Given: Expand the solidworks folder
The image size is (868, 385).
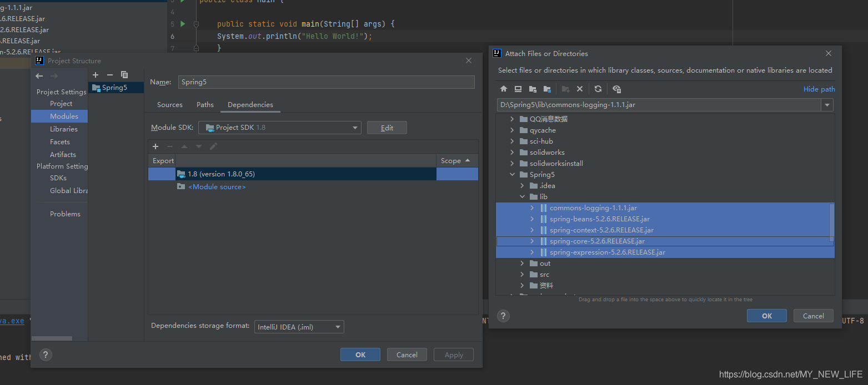Looking at the screenshot, I should pos(512,153).
